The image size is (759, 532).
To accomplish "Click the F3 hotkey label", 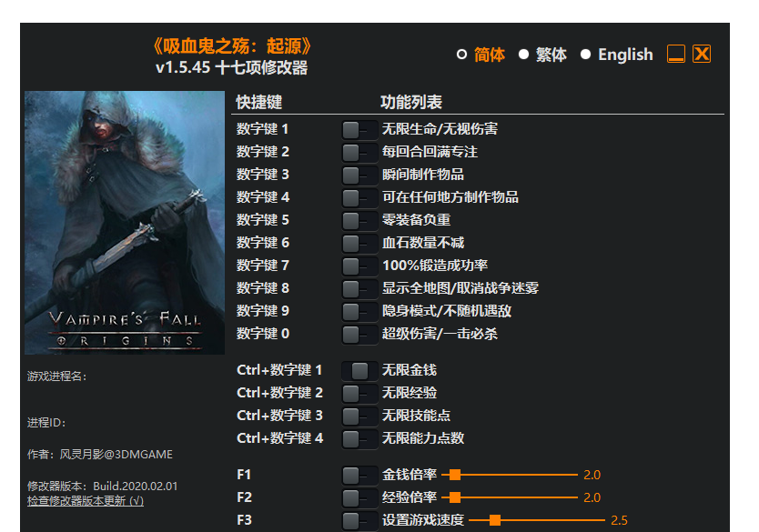I will pyautogui.click(x=245, y=520).
